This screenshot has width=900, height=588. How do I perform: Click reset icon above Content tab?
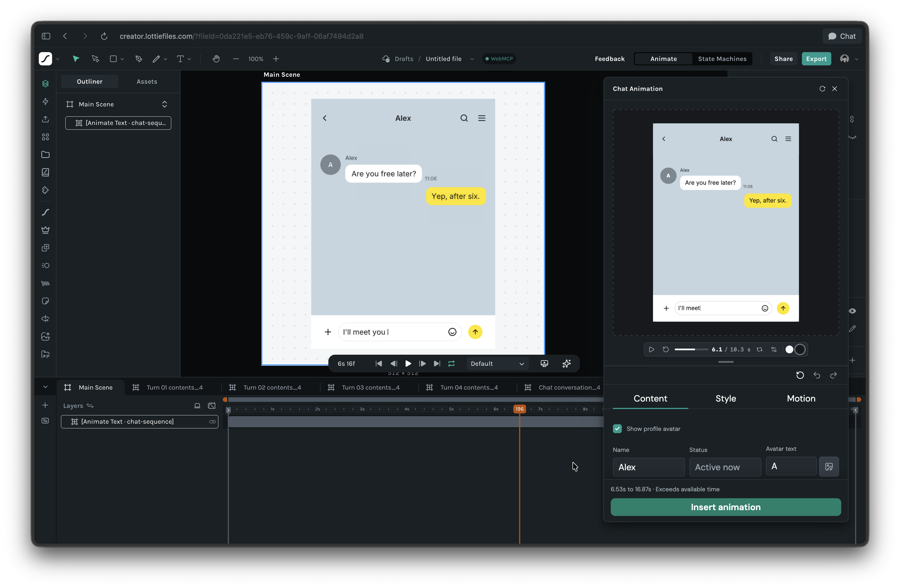(x=800, y=375)
